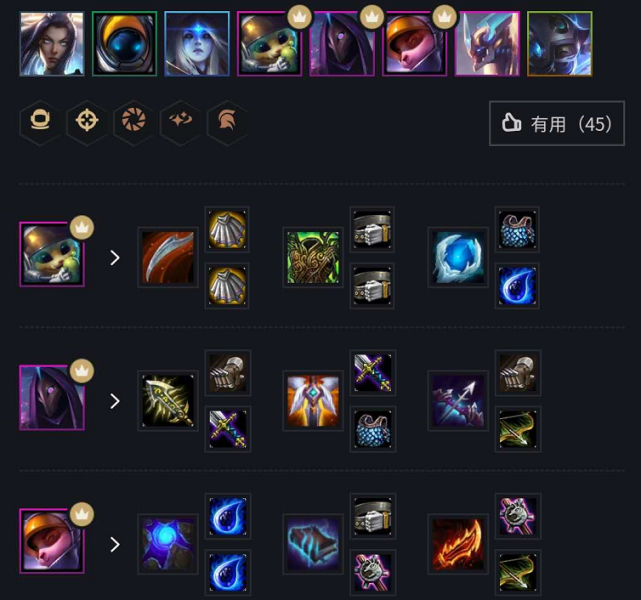The image size is (641, 600).
Task: Click the golden spiked sword completed item
Action: pyautogui.click(x=168, y=401)
